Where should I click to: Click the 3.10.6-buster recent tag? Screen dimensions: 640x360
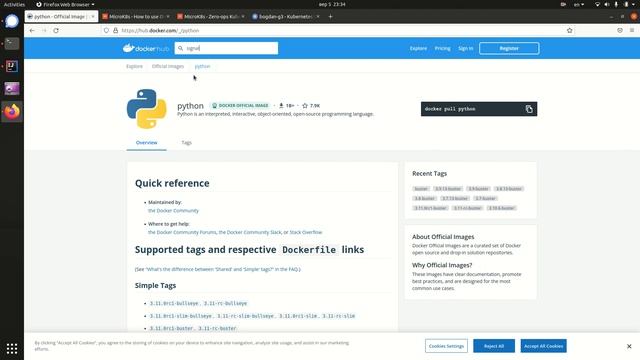point(502,208)
